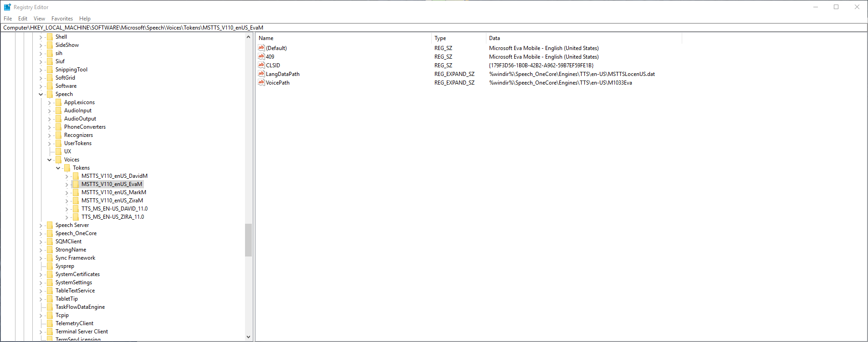Screen dimensions: 868x342
Task: Expand the PhoneConverters key
Action: (x=49, y=127)
